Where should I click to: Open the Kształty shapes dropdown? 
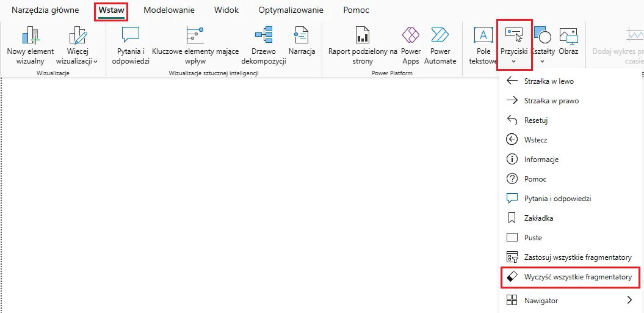coord(542,44)
